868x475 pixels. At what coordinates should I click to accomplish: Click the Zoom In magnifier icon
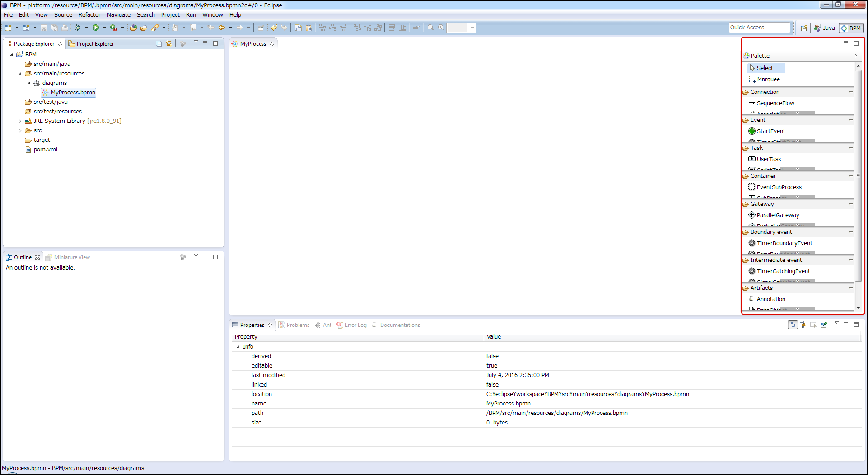tap(441, 28)
